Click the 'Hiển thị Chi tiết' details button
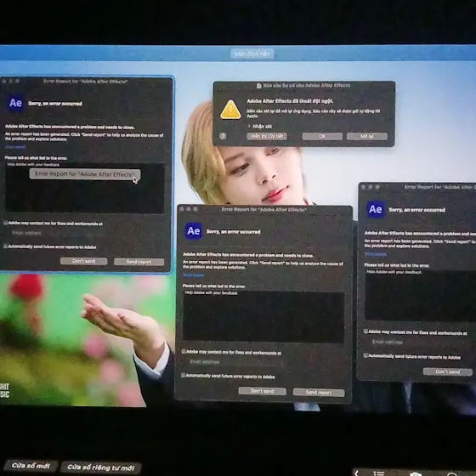The height and width of the screenshot is (476, 476). pos(267,136)
